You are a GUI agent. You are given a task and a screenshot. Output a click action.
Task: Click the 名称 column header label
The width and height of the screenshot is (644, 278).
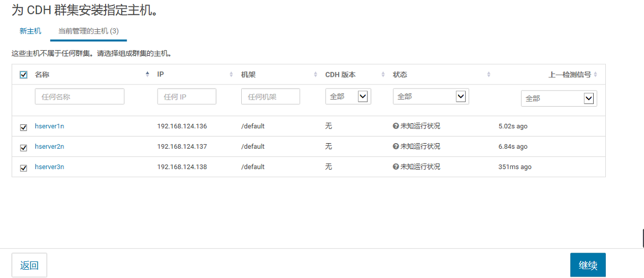(x=42, y=75)
